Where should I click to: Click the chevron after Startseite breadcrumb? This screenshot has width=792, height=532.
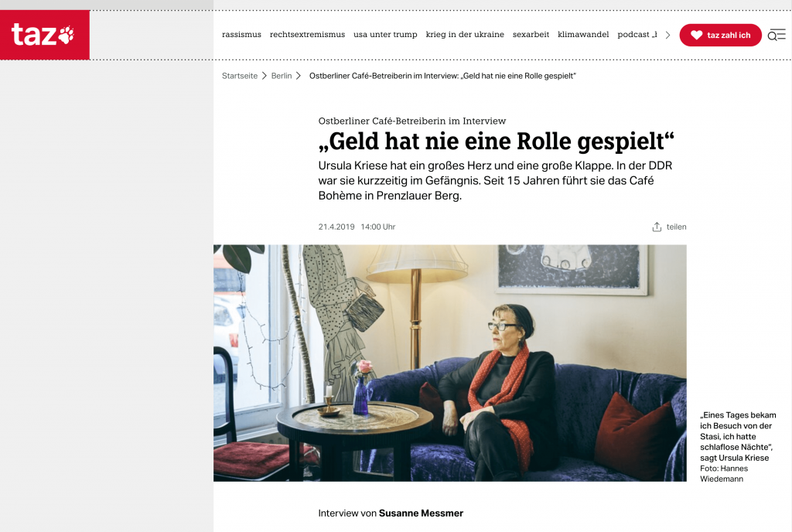tap(265, 76)
